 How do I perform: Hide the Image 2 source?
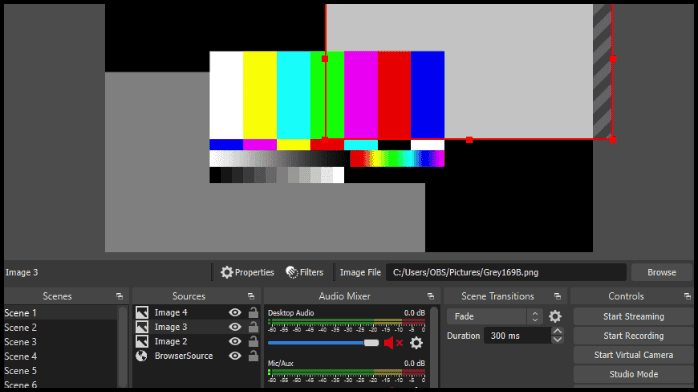tap(235, 342)
